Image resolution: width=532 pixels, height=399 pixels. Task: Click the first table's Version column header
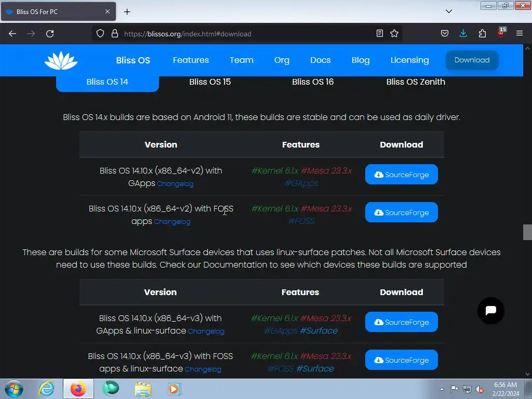coord(161,144)
